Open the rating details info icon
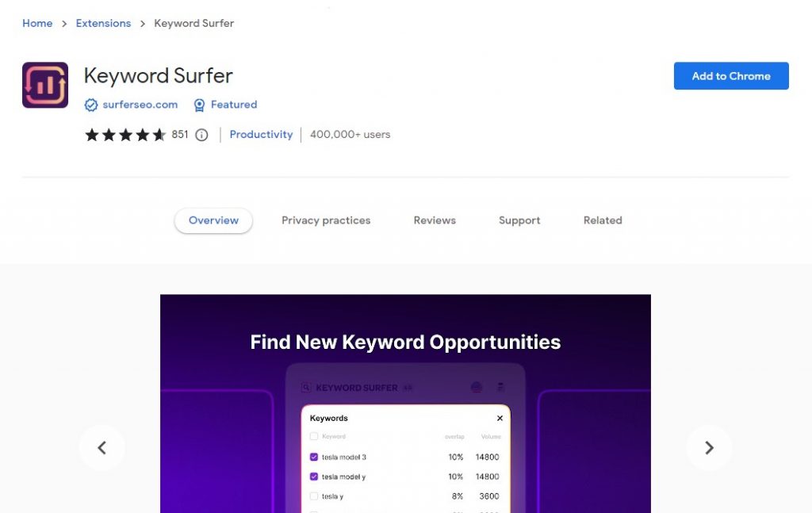The image size is (812, 513). [201, 135]
